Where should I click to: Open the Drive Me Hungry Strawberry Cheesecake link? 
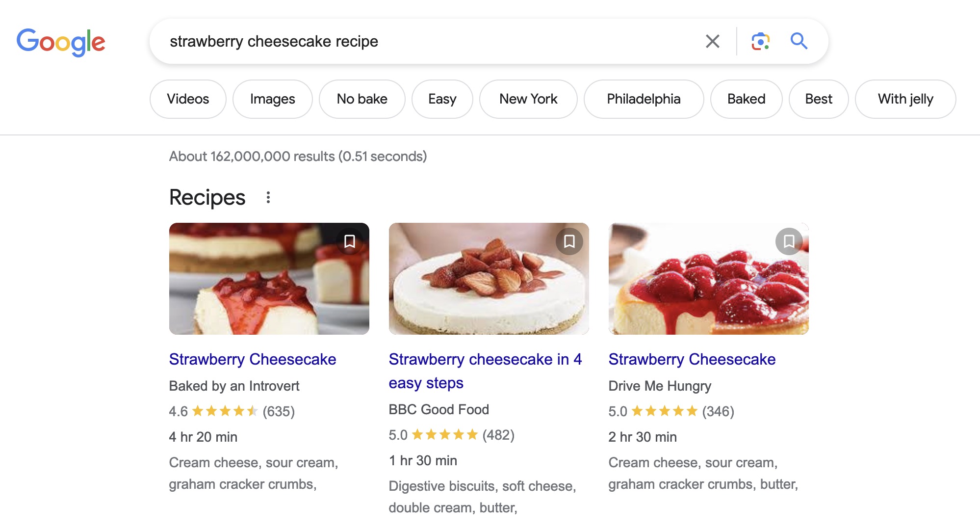(x=692, y=359)
